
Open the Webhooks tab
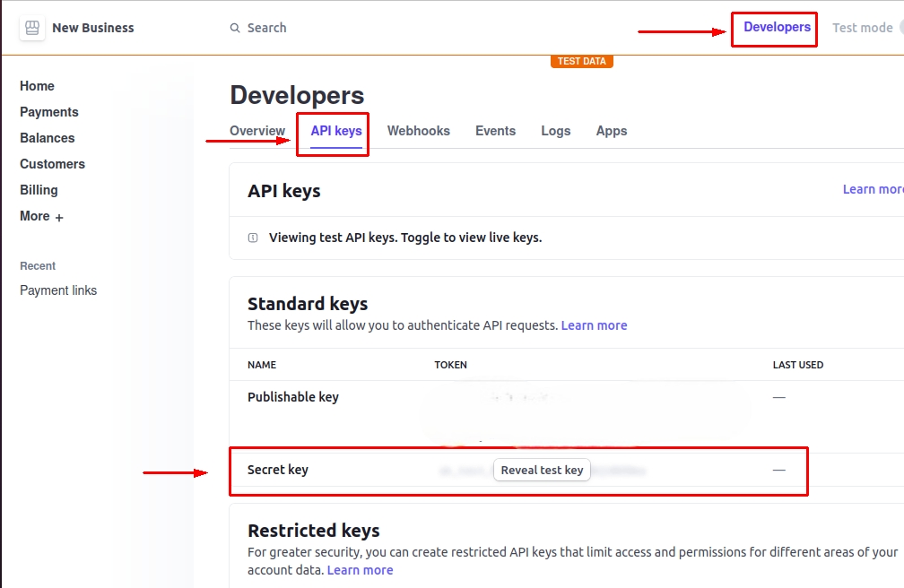point(419,131)
